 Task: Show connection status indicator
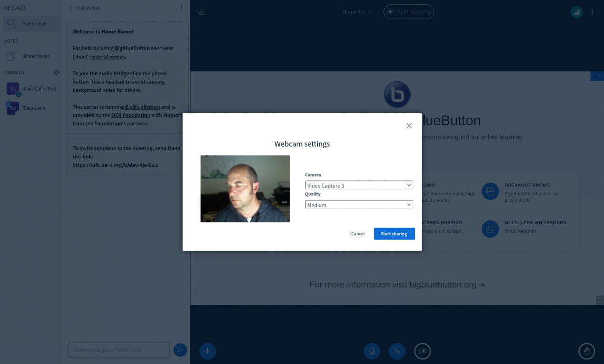577,12
